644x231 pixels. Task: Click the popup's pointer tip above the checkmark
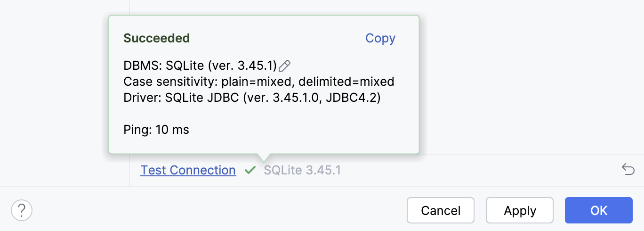coord(264,157)
